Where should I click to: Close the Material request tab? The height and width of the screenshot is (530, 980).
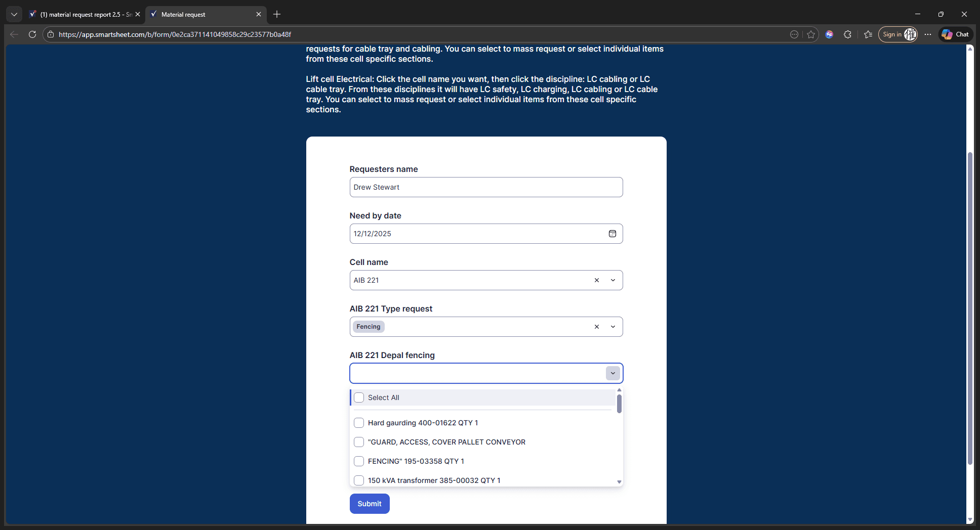click(x=259, y=14)
